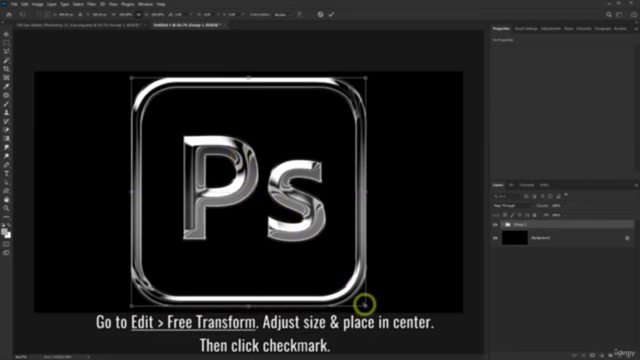Switch to the Brush Settings tab
This screenshot has width=640, height=360.
(526, 29)
